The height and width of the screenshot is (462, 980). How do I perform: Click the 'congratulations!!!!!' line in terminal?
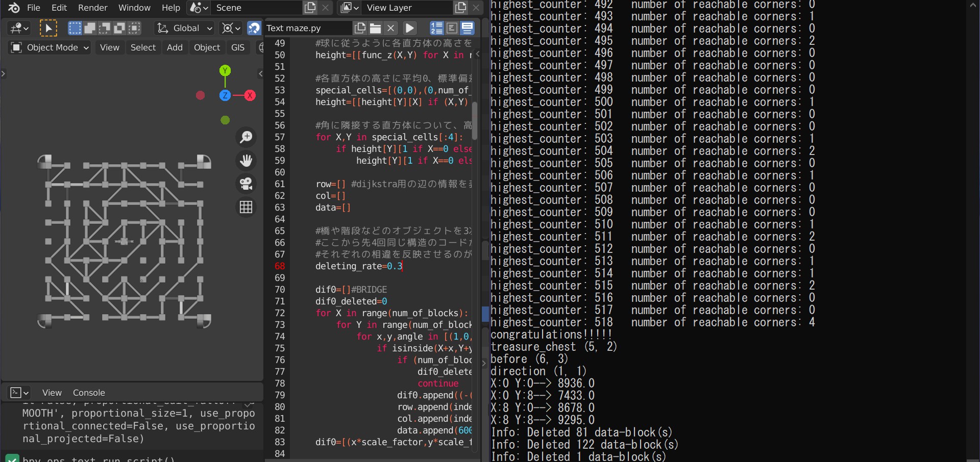tap(551, 335)
